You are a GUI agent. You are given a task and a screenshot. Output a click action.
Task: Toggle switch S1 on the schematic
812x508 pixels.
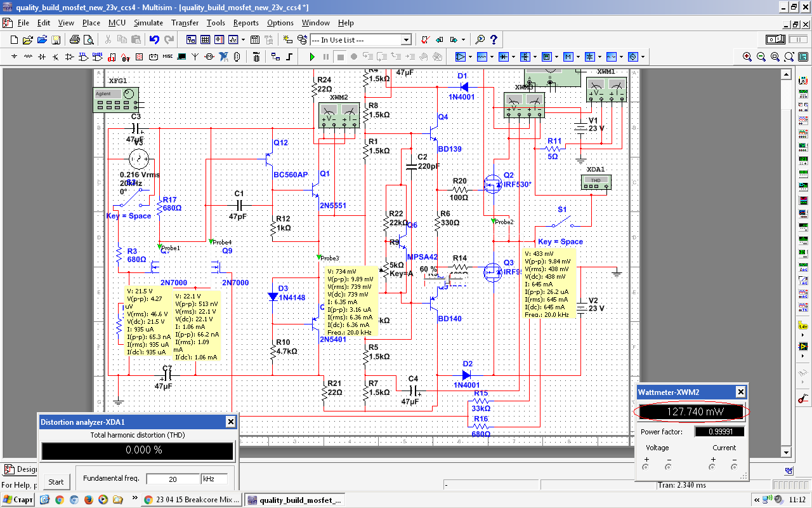pyautogui.click(x=563, y=223)
